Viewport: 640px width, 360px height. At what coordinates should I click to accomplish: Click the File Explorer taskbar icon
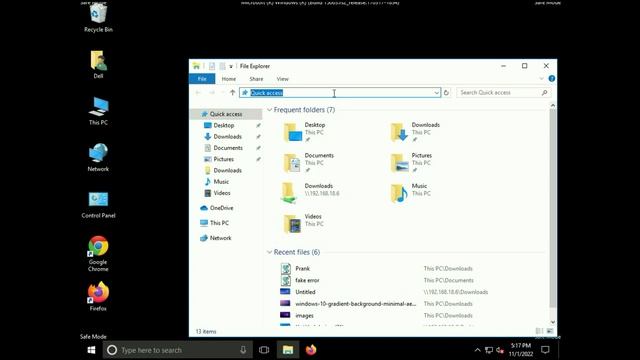(288, 350)
